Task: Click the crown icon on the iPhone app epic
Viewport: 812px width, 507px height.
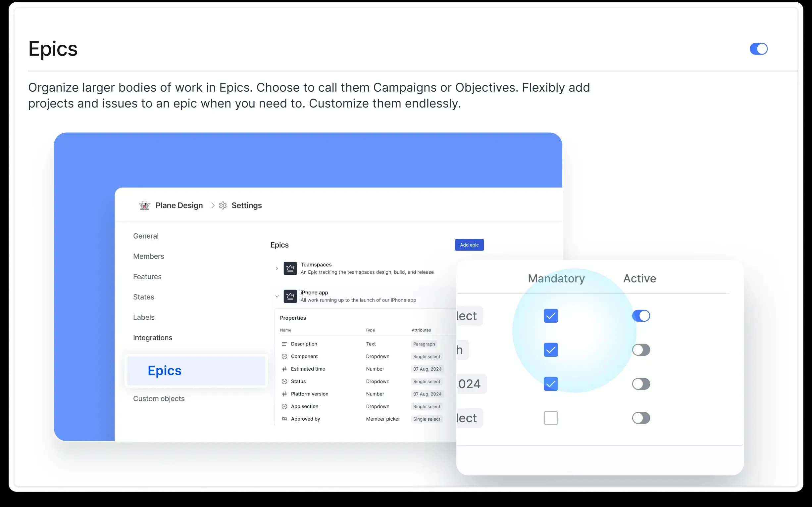Action: [290, 296]
